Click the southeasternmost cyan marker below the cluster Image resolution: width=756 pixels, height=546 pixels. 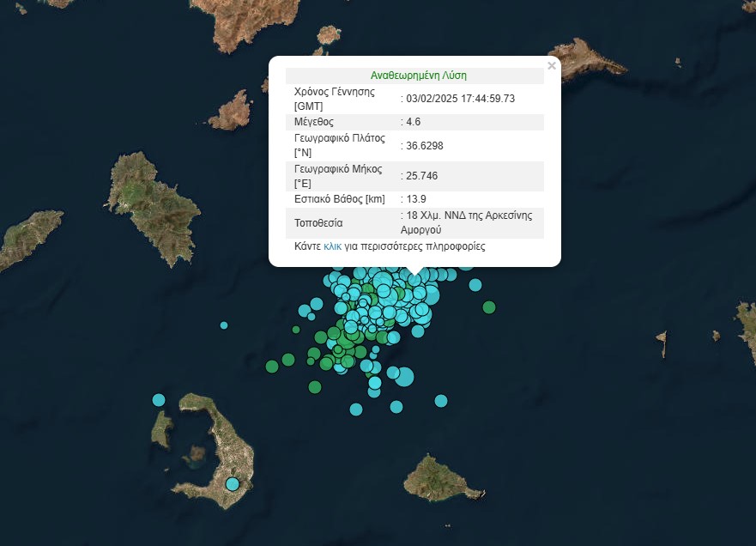tap(441, 401)
